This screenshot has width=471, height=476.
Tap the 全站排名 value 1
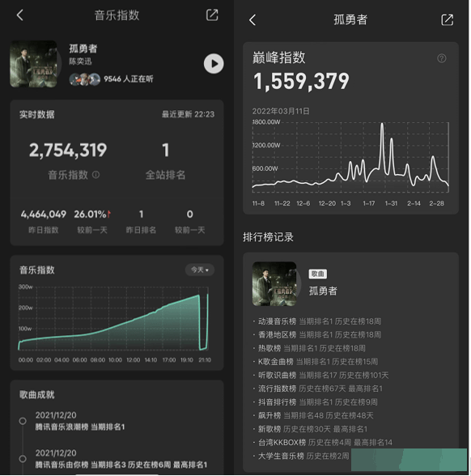(165, 150)
